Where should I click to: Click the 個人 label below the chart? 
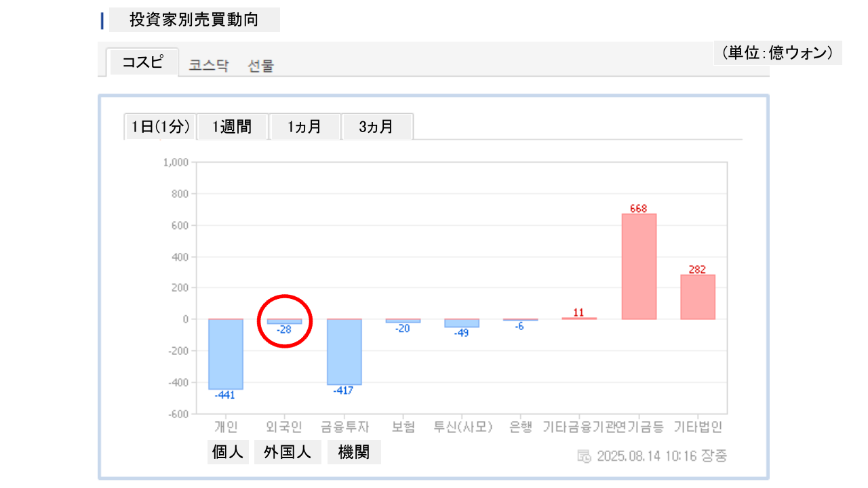point(228,452)
